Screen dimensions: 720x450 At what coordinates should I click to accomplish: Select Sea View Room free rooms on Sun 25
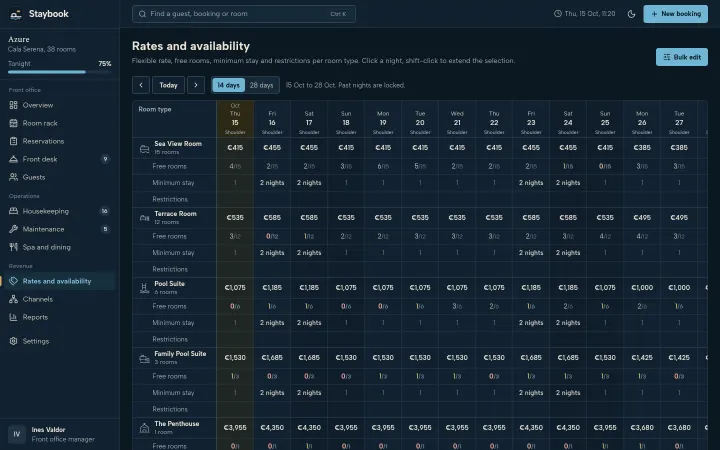click(605, 166)
